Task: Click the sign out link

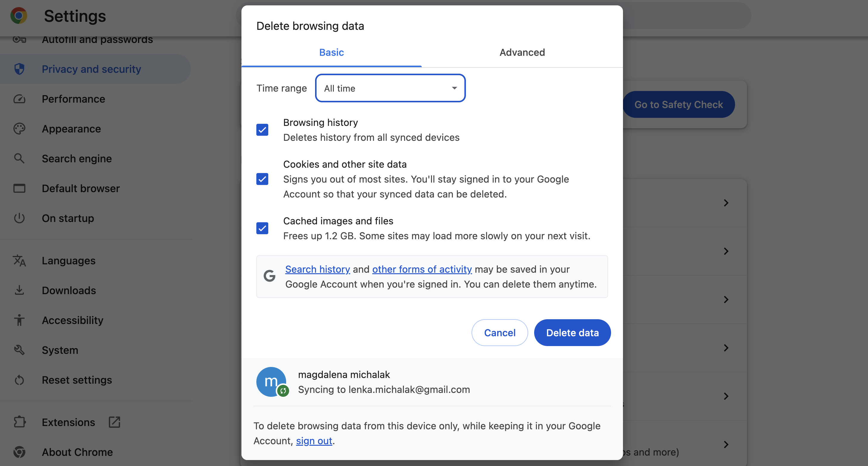Action: [314, 441]
